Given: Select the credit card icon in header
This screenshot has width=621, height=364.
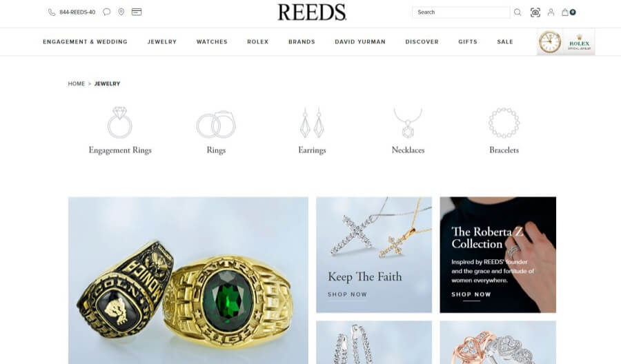Looking at the screenshot, I should (137, 12).
